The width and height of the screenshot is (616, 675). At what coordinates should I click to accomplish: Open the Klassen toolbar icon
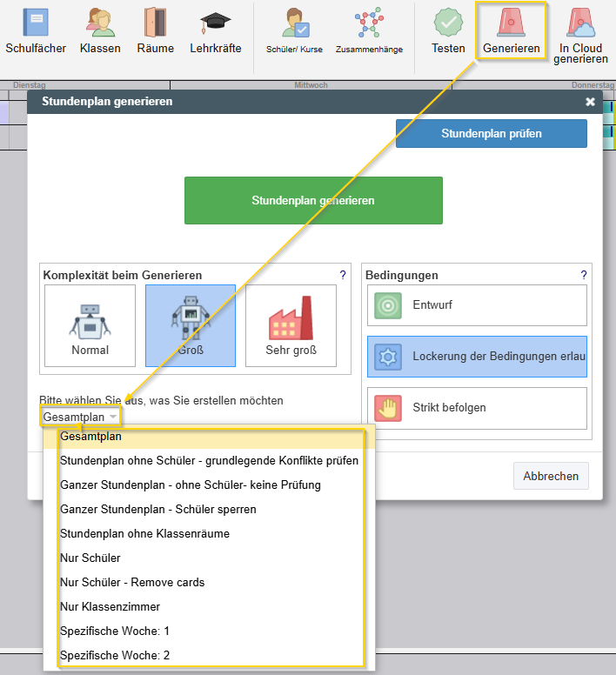pos(100,23)
